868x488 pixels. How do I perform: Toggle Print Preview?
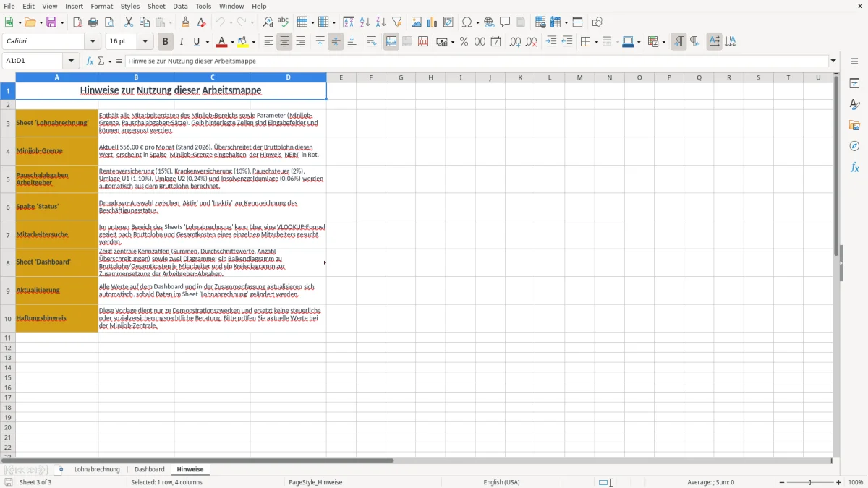click(x=109, y=22)
